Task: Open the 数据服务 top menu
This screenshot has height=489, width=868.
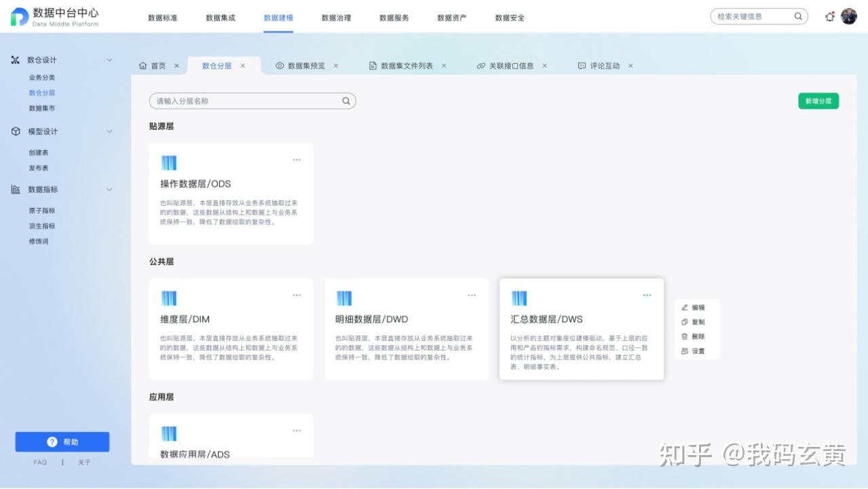Action: click(394, 18)
